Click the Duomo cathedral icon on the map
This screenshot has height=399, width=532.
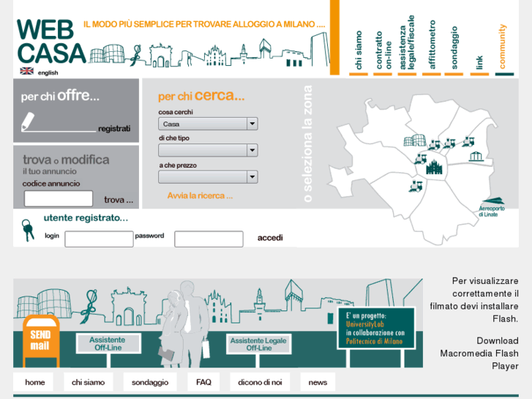tap(434, 167)
